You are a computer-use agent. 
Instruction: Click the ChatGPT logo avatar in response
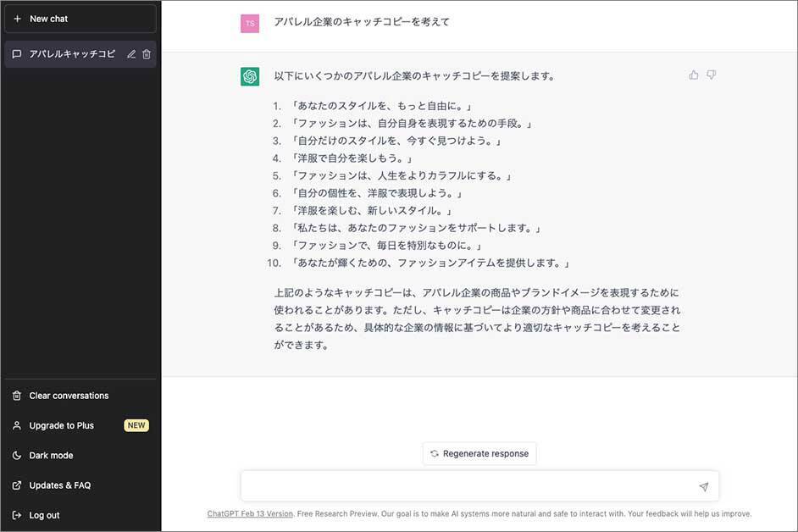250,76
